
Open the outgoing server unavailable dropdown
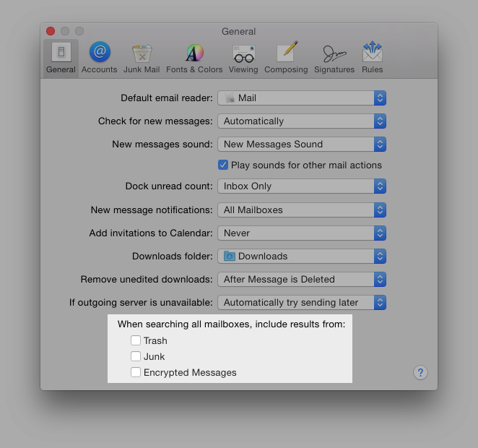click(x=302, y=302)
